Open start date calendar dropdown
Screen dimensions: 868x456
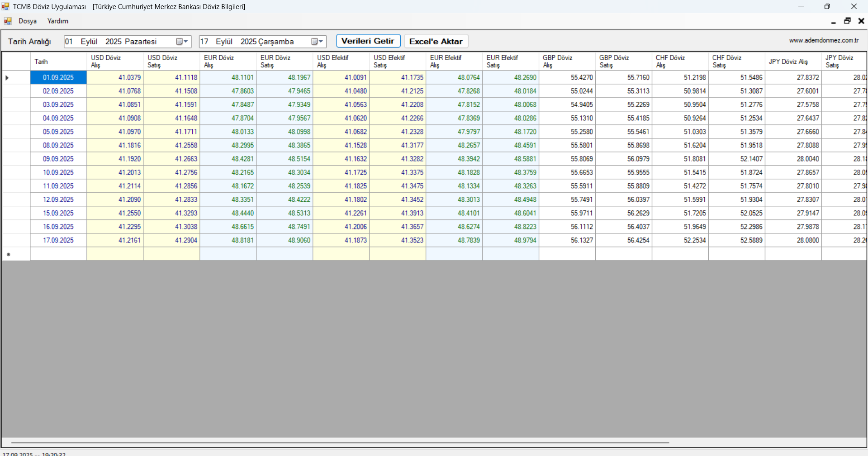point(182,42)
